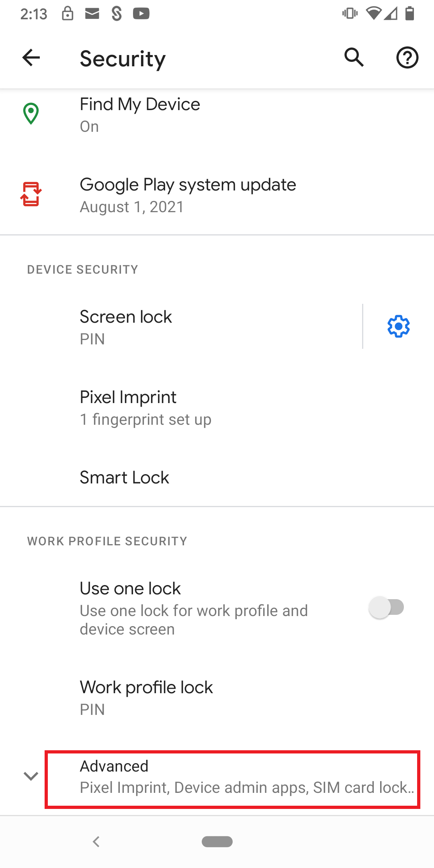
Task: Tap the YouTube notification icon in status bar
Action: click(x=141, y=14)
